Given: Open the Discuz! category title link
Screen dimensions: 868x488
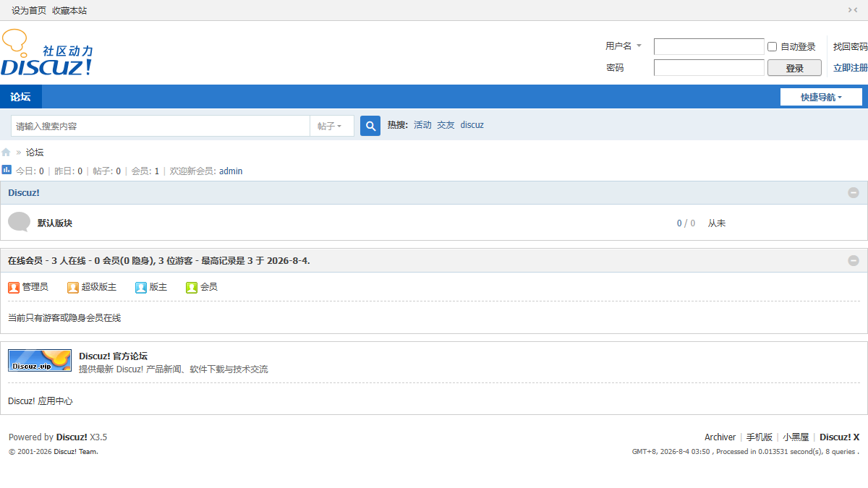Looking at the screenshot, I should 24,193.
